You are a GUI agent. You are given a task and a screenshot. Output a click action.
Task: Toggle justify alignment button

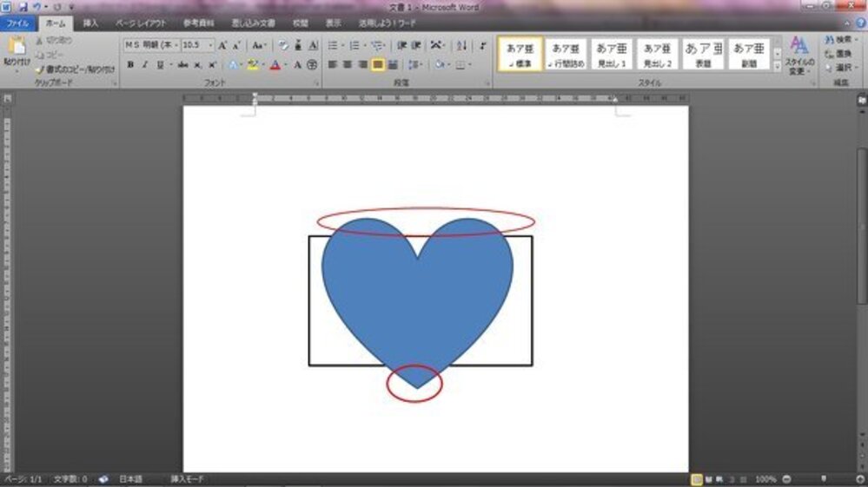point(378,64)
